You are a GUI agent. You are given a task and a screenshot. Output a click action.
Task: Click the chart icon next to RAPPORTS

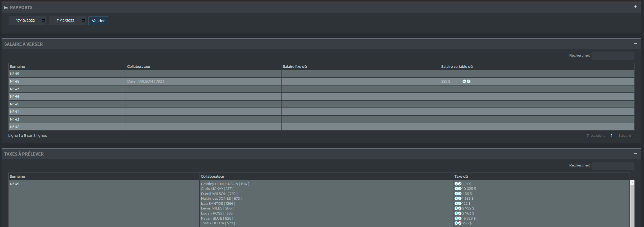[x=6, y=8]
